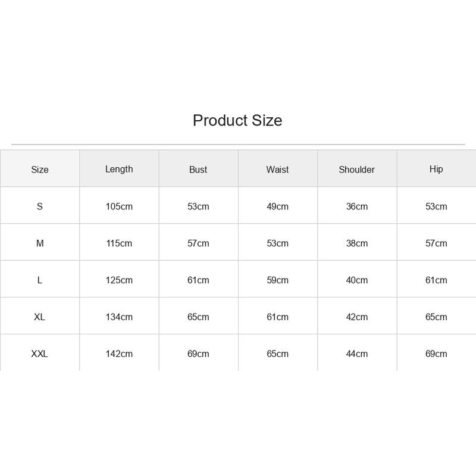The height and width of the screenshot is (476, 476).
Task: Click the Hip column header
Action: point(436,169)
